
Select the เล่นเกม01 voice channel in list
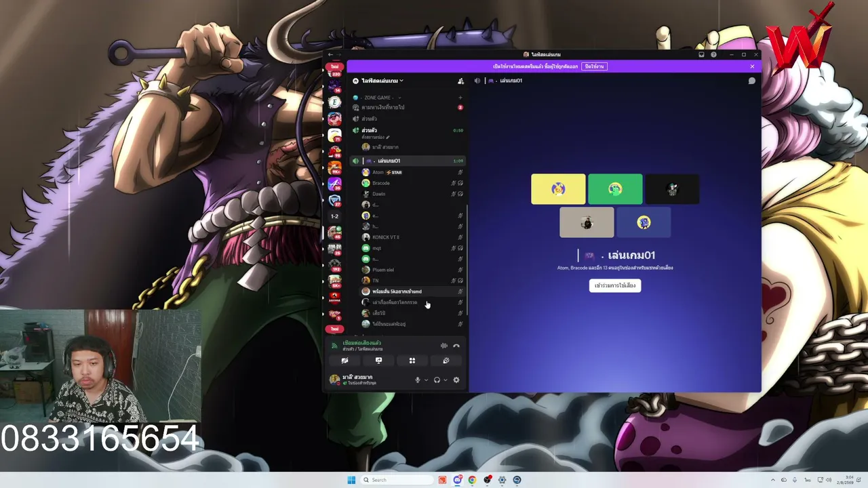[408, 161]
